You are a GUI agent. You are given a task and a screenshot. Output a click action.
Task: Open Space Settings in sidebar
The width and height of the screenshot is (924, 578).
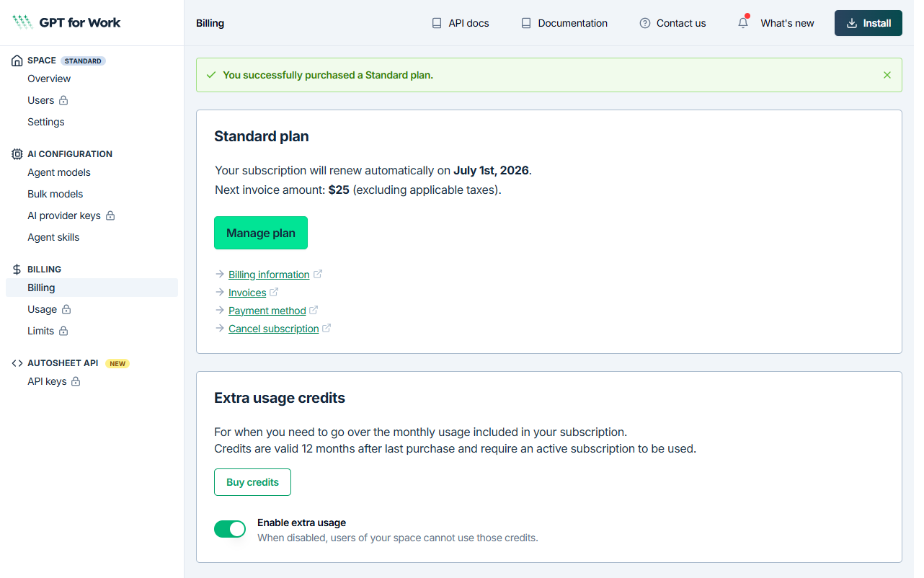46,122
